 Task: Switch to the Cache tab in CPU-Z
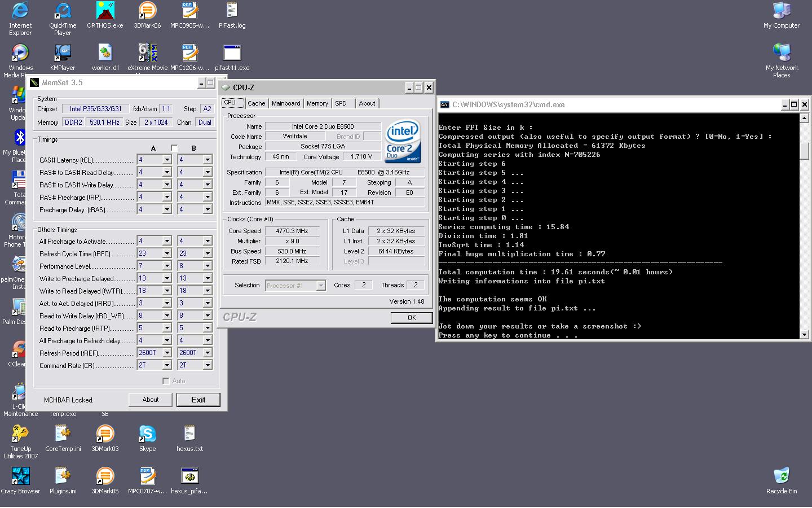point(257,103)
